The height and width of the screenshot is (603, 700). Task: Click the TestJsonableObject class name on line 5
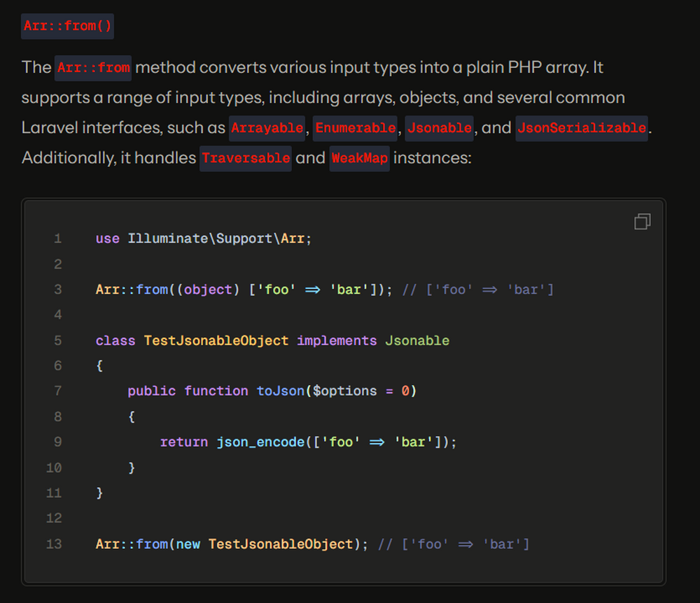tap(216, 341)
